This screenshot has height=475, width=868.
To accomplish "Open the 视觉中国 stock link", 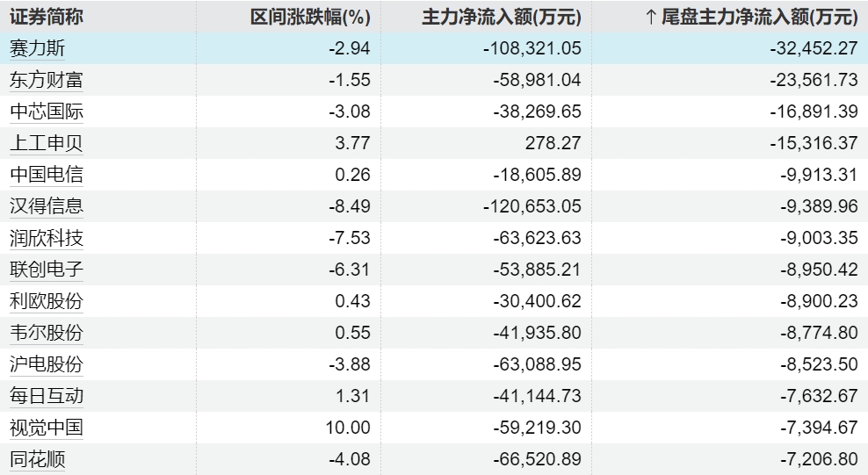I will [x=47, y=428].
